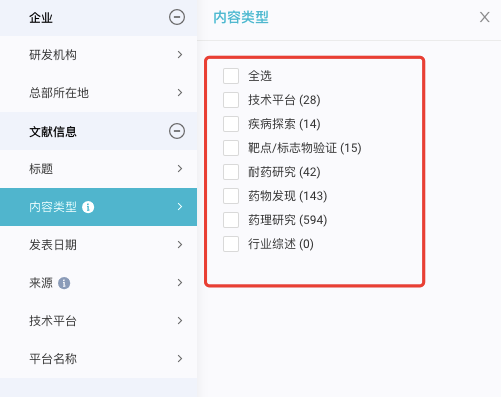The width and height of the screenshot is (501, 397).
Task: Check the 全选 checkbox
Action: point(231,76)
